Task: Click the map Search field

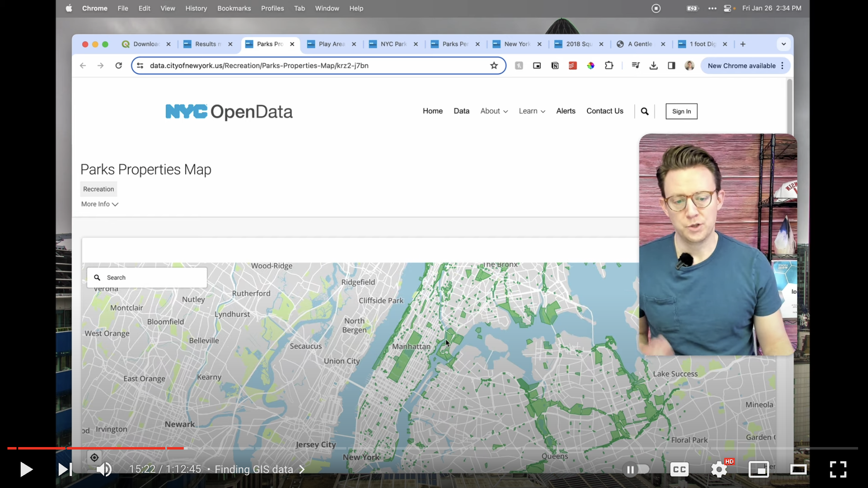Action: [147, 277]
